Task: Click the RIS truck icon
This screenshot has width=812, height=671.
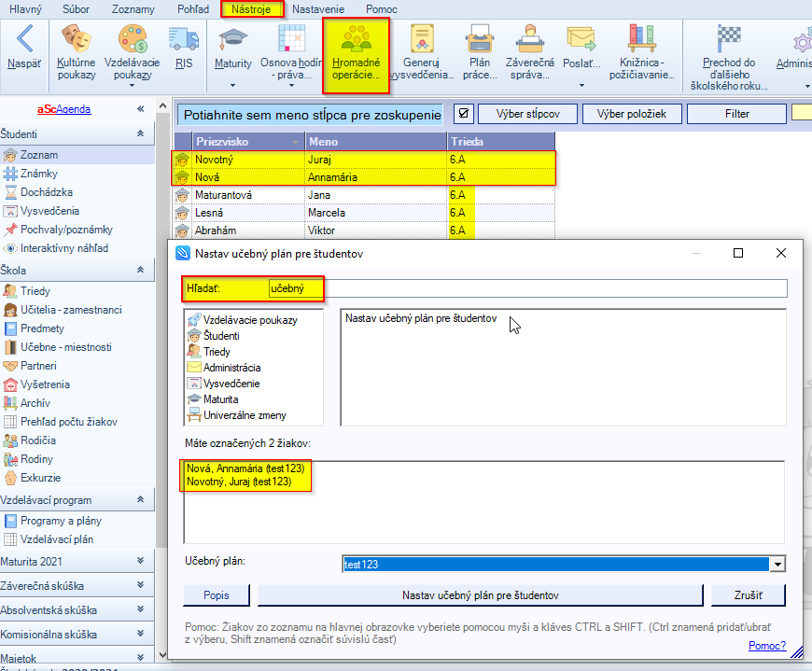Action: pos(183,39)
